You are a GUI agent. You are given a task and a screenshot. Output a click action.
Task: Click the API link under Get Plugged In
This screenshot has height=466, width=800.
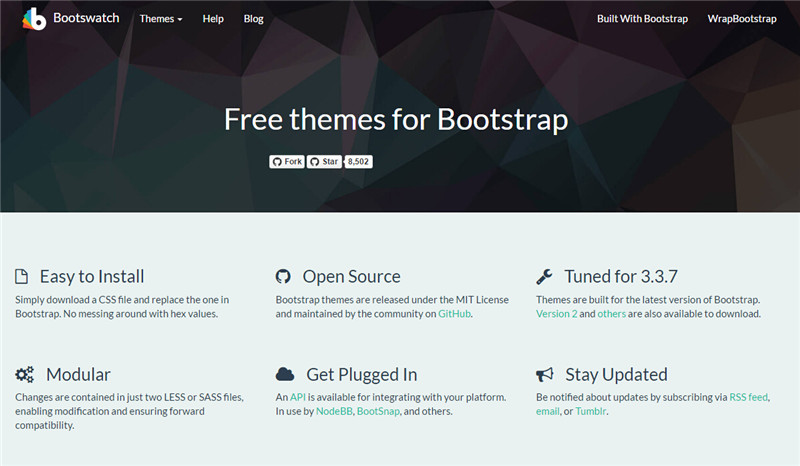pyautogui.click(x=297, y=397)
